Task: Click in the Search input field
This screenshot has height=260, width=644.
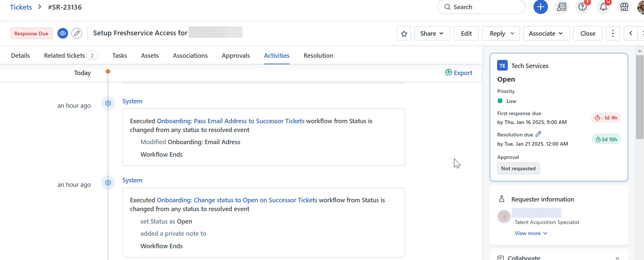Action: pyautogui.click(x=482, y=7)
